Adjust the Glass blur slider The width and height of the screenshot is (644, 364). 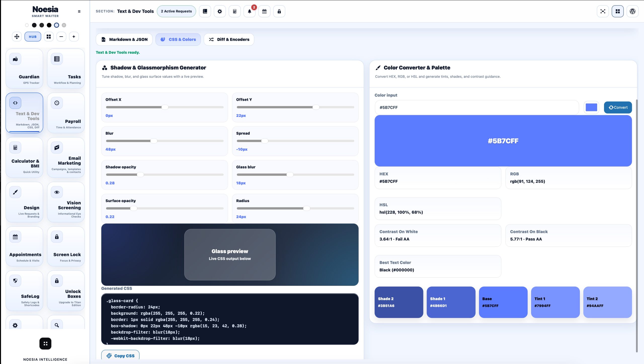click(295, 175)
